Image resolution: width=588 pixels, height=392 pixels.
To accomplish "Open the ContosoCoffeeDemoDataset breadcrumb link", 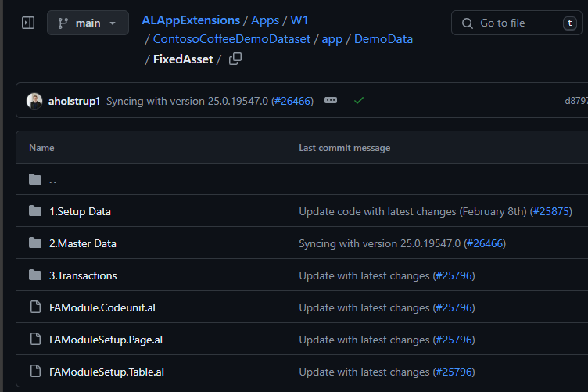I will [231, 39].
